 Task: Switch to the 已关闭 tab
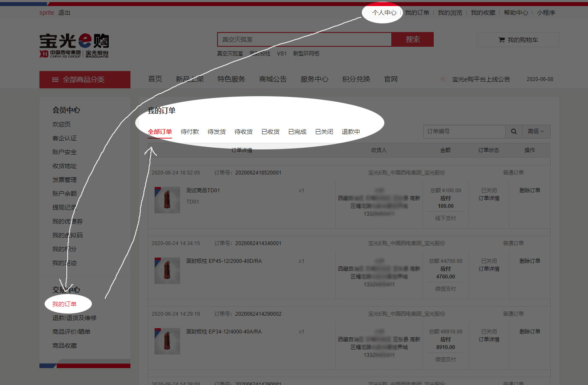[324, 132]
